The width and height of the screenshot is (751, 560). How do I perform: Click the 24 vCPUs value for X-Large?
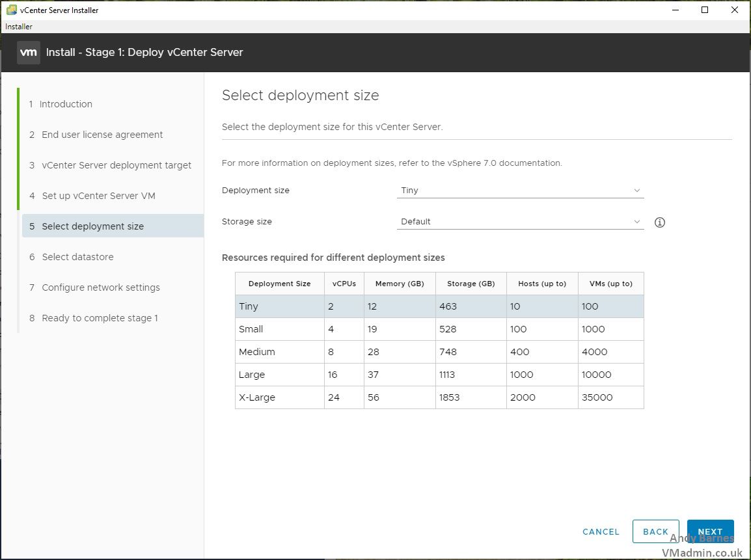334,397
